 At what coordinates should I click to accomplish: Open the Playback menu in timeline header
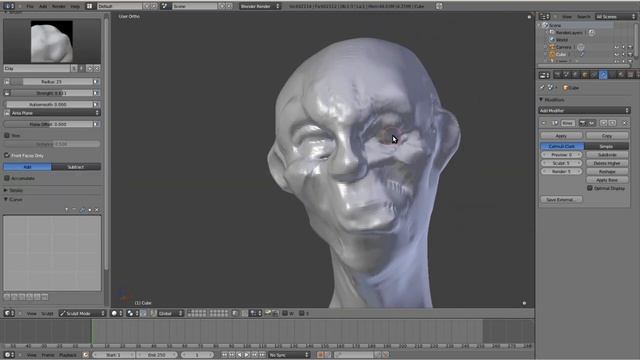[68, 355]
